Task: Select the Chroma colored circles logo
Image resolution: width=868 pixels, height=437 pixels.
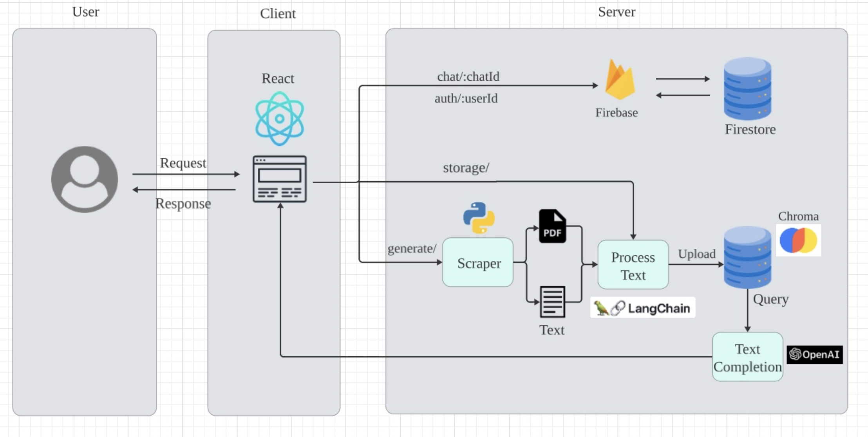Action: click(x=798, y=240)
